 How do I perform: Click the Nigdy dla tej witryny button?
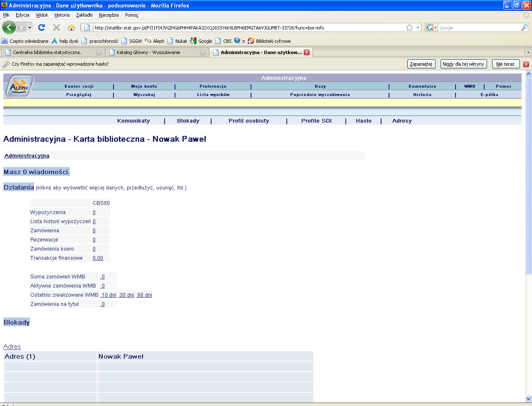[463, 64]
